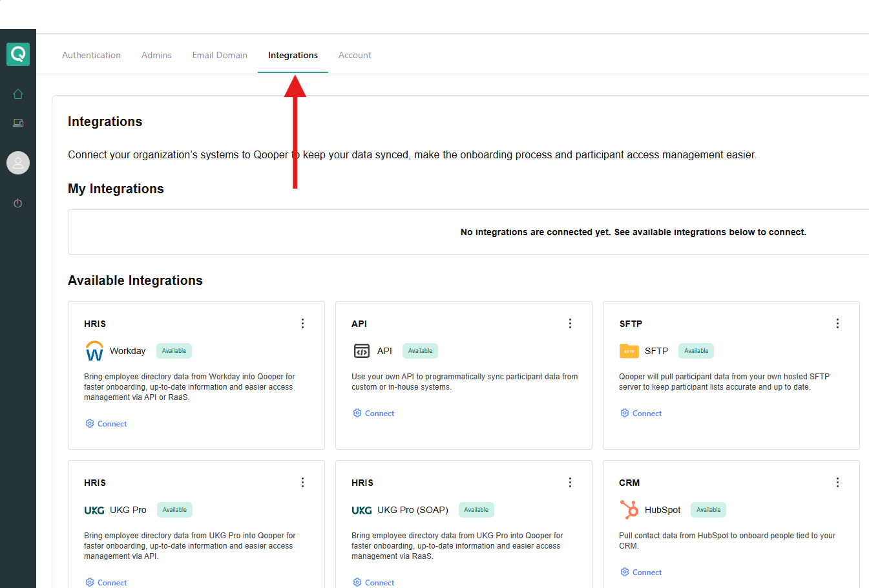Viewport: 869px width, 588px height.
Task: Go to the Account tab
Action: point(355,56)
